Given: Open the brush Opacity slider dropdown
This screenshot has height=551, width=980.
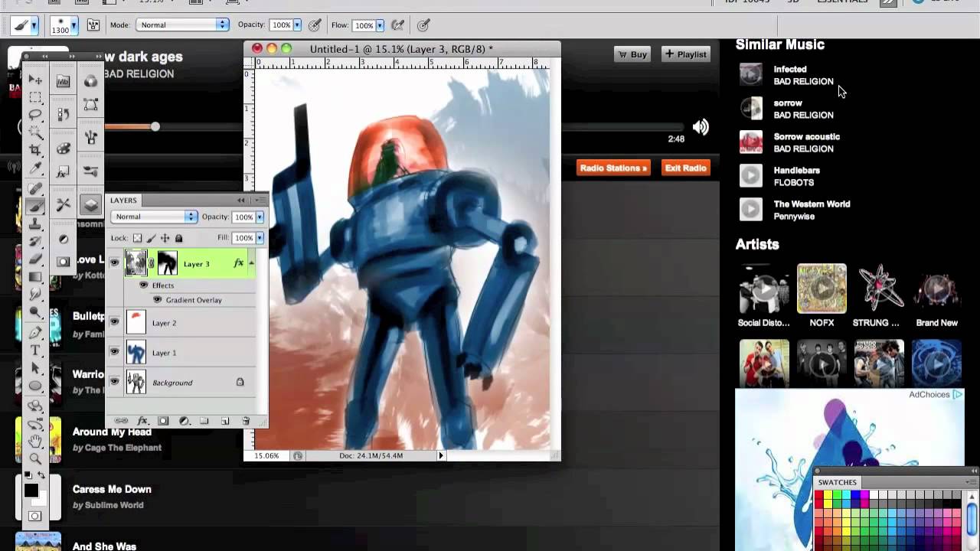Looking at the screenshot, I should point(297,25).
